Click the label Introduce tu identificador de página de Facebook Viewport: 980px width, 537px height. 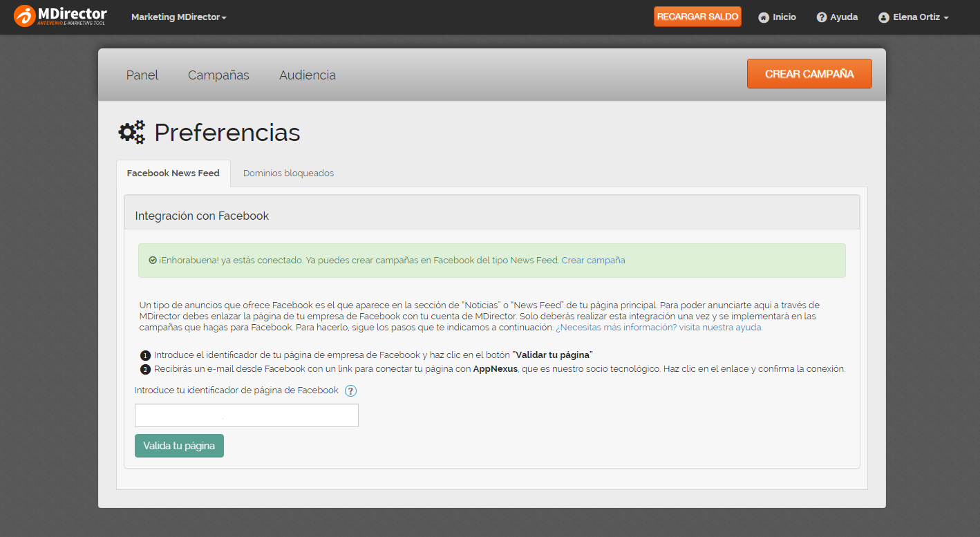coord(236,390)
